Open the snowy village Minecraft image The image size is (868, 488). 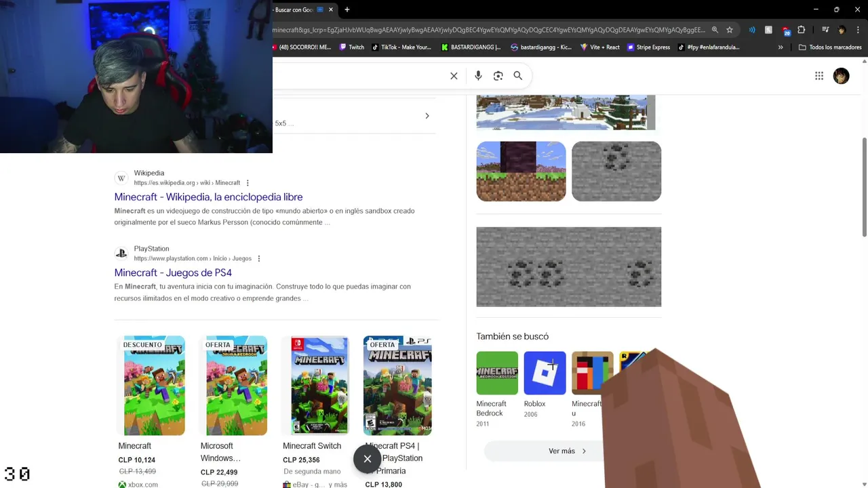[566, 113]
